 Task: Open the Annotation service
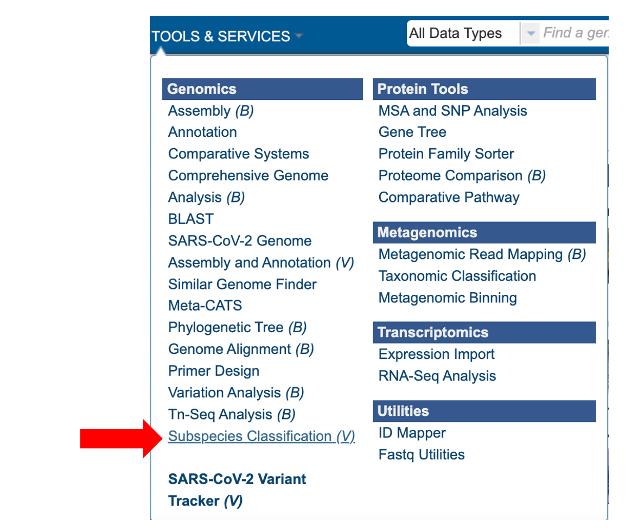(x=202, y=132)
